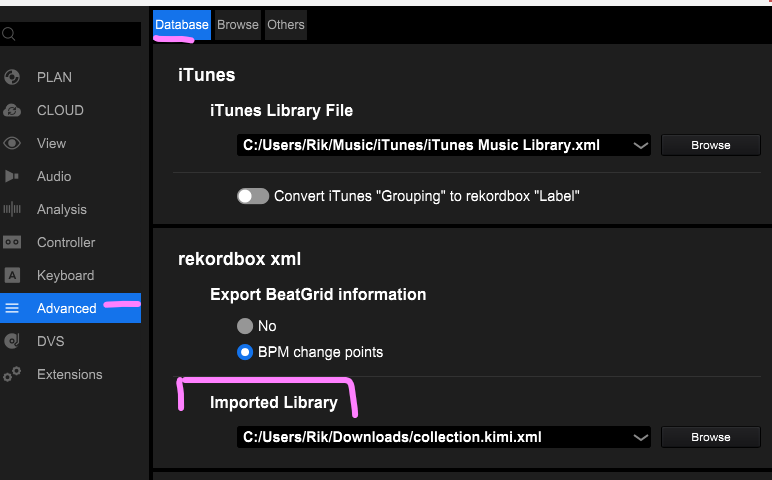Go to View preferences
The width and height of the screenshot is (772, 480).
(x=51, y=143)
